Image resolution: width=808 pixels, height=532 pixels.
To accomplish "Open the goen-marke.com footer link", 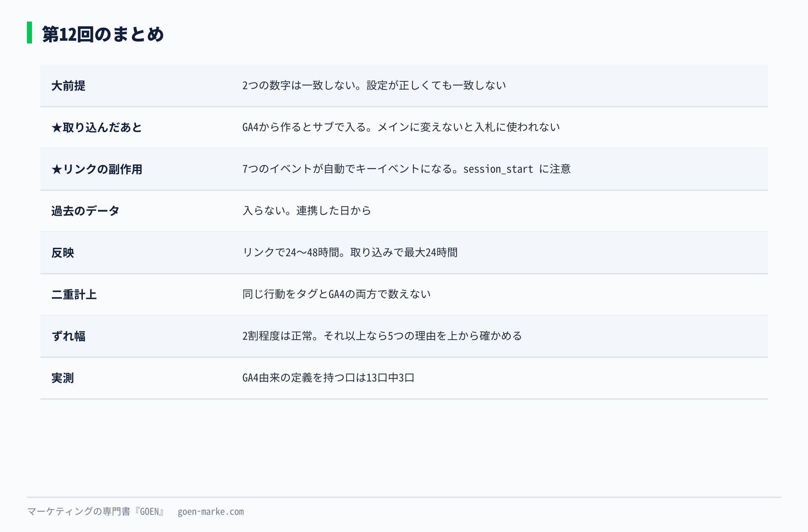I will point(211,512).
